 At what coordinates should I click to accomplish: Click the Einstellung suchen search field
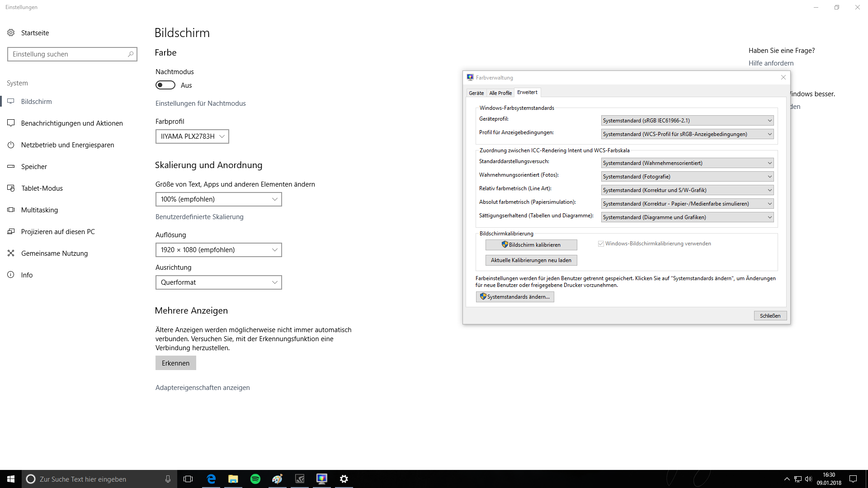pos(68,54)
